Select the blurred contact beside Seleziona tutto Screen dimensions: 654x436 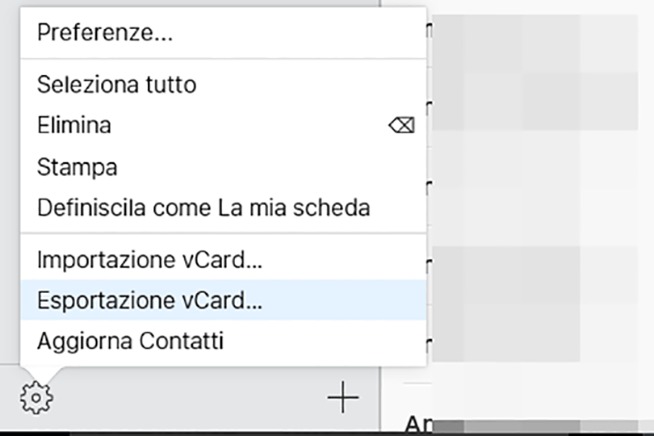[x=535, y=101]
